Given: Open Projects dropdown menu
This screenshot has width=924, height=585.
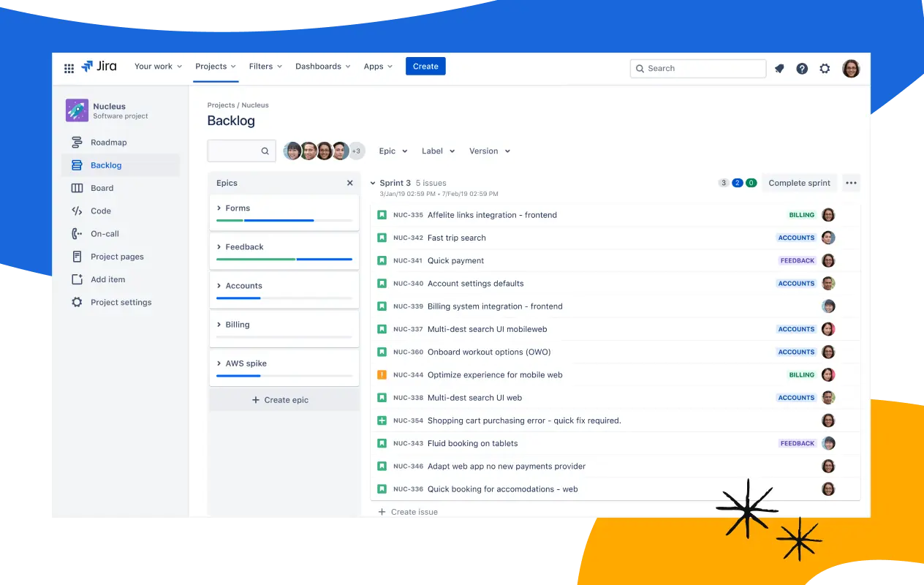Looking at the screenshot, I should coord(216,67).
